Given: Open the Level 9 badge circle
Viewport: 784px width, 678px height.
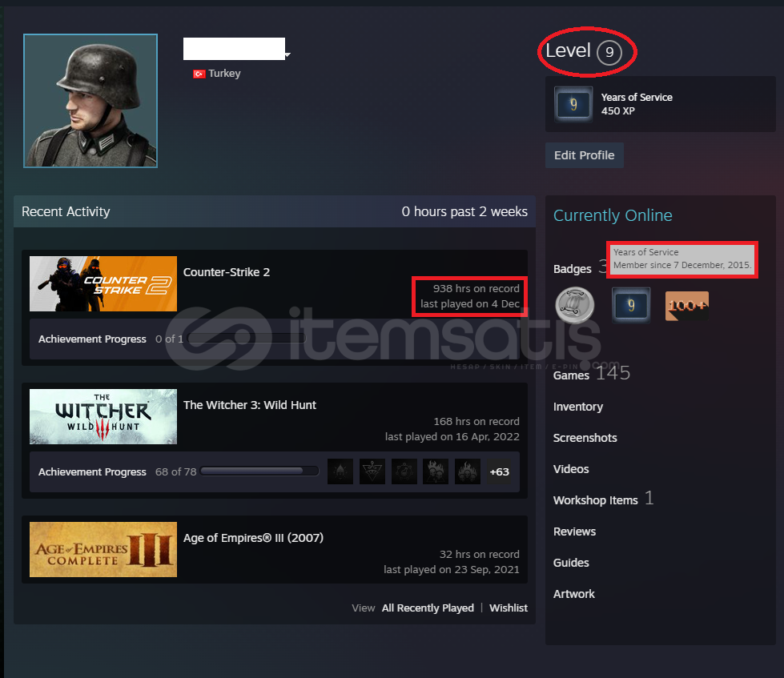Looking at the screenshot, I should (x=609, y=52).
